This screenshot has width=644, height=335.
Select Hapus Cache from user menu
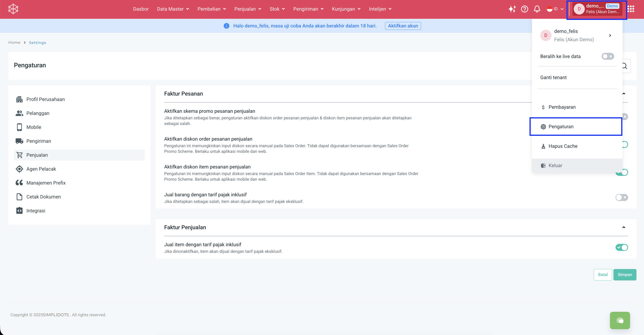pos(563,146)
